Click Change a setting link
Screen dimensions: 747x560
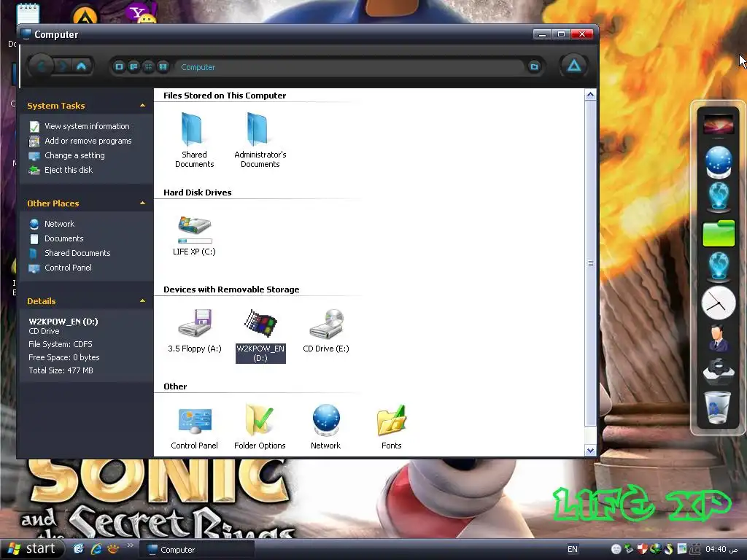coord(74,155)
